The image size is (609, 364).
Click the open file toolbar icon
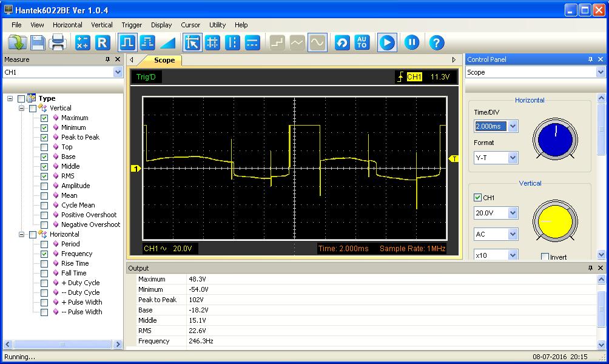coord(17,42)
